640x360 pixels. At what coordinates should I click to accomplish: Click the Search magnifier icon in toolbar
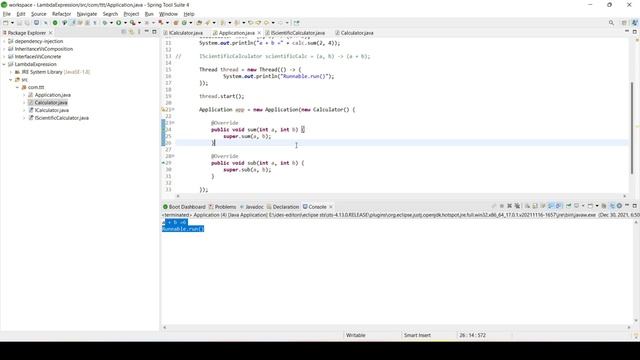tap(611, 23)
